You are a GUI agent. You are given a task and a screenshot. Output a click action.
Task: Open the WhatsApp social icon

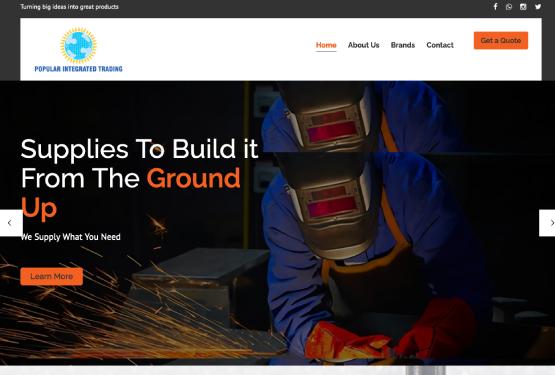(x=509, y=7)
